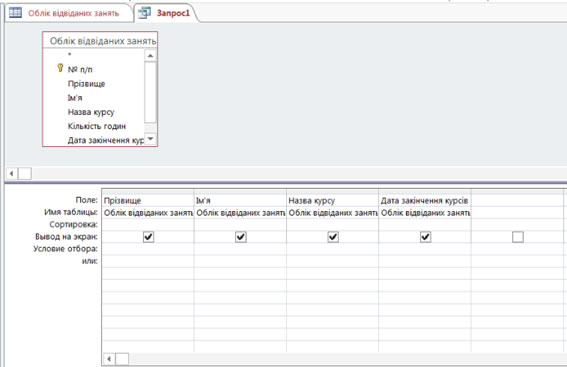Select the Ім'я field in the table field list

[75, 98]
